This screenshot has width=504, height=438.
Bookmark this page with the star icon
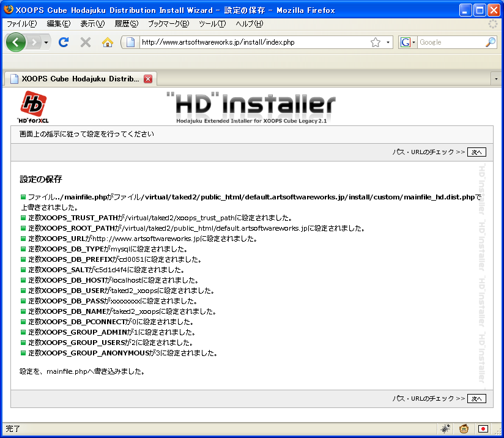pos(376,42)
